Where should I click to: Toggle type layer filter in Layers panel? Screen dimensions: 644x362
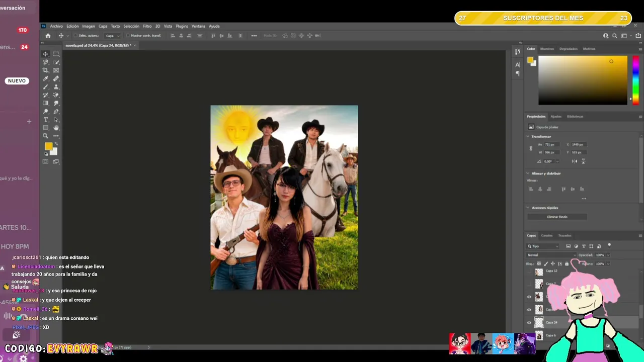click(584, 246)
